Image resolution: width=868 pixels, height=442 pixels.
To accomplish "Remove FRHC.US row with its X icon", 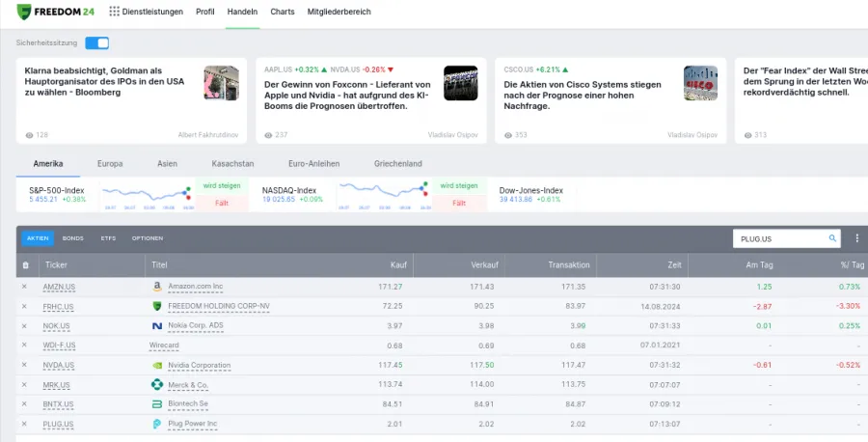I will point(24,306).
